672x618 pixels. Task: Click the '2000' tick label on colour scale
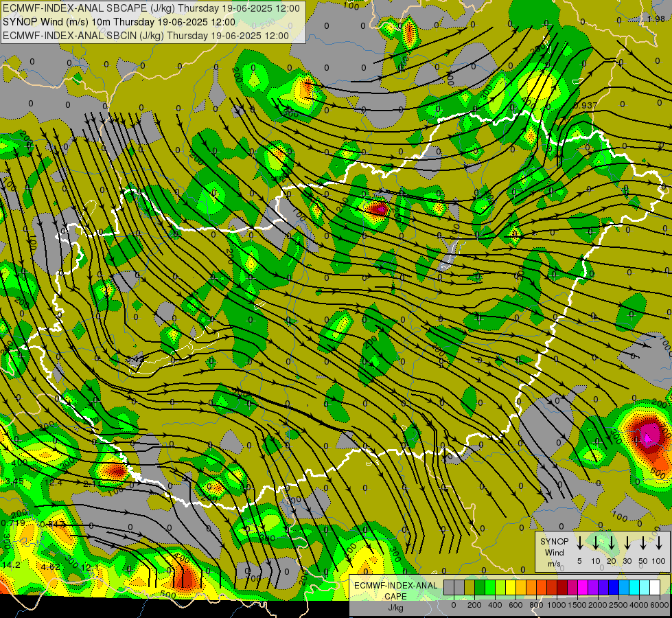598,605
